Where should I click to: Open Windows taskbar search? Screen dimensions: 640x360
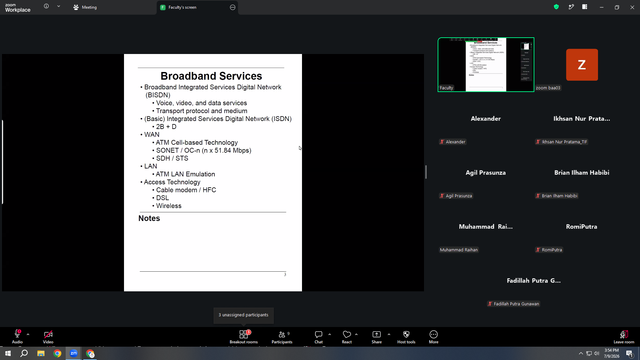(x=24, y=353)
